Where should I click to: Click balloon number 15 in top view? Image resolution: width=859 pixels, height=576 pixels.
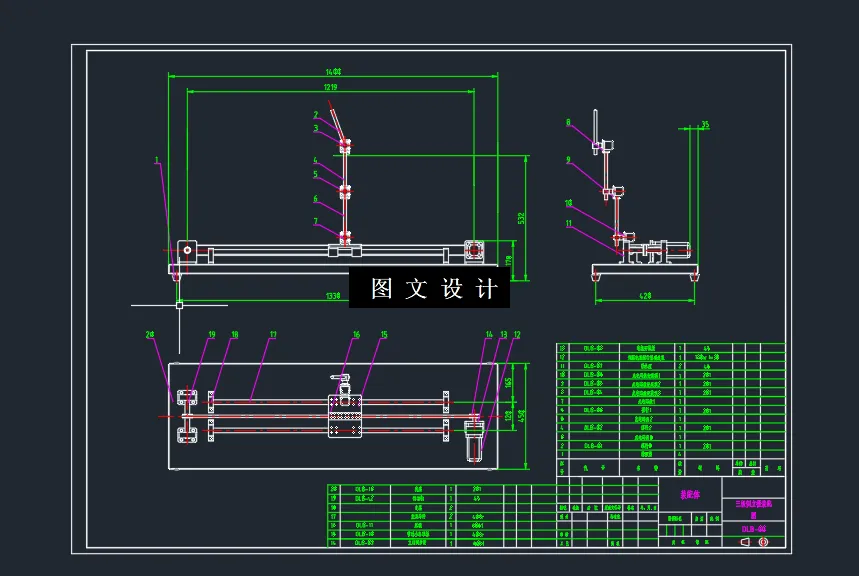click(x=384, y=334)
